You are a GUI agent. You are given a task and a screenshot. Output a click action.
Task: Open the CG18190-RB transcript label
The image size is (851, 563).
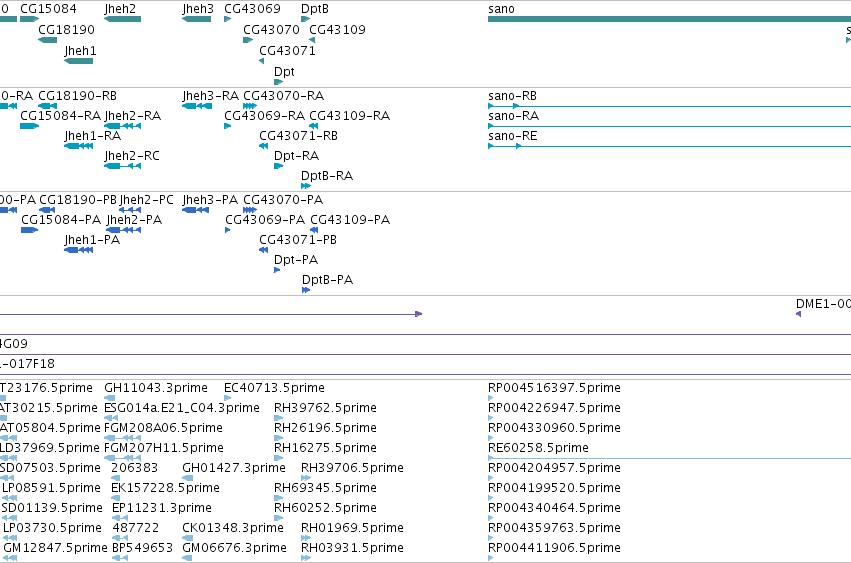[x=78, y=96]
